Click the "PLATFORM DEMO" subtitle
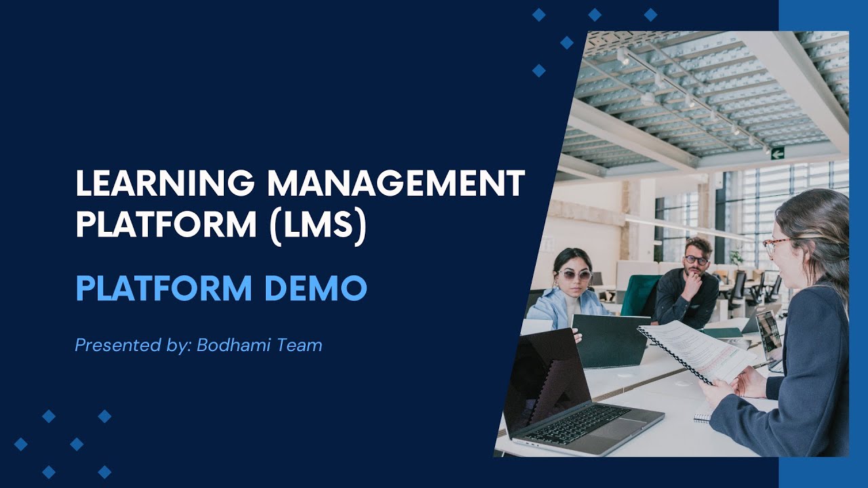The width and height of the screenshot is (868, 488). (221, 288)
